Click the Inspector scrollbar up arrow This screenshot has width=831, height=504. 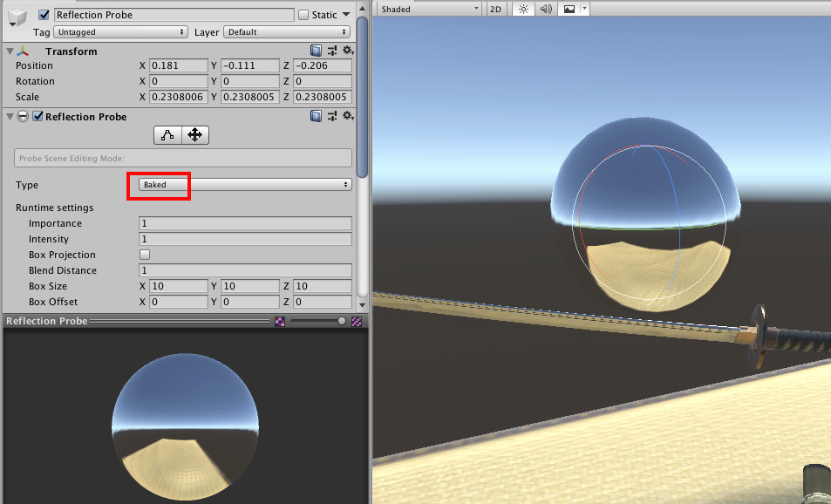(x=363, y=9)
